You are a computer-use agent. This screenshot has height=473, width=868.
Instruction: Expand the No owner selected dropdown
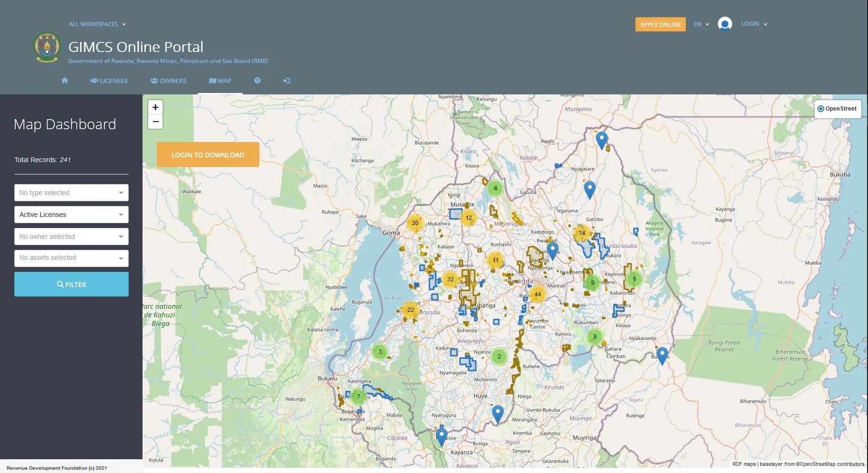coord(71,236)
